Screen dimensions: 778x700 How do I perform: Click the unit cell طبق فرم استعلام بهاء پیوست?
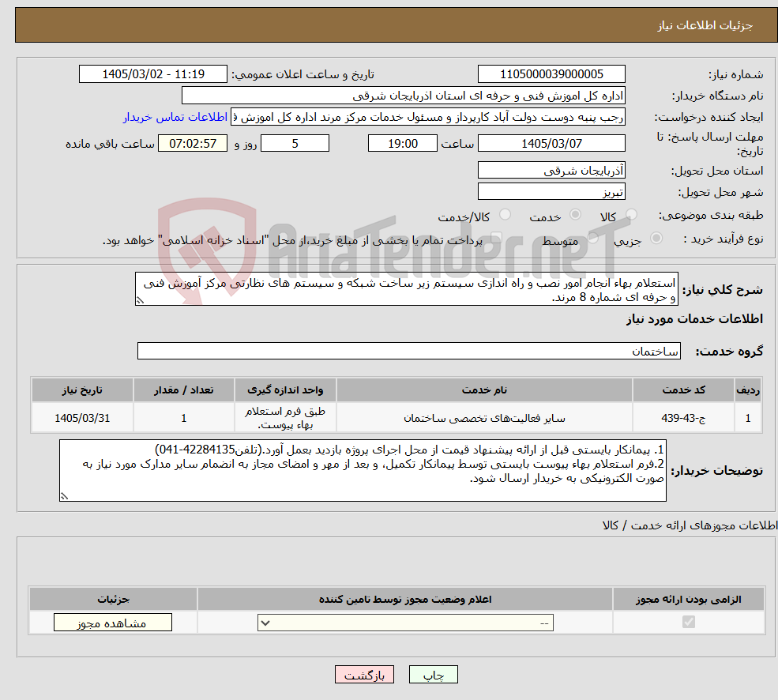(285, 418)
